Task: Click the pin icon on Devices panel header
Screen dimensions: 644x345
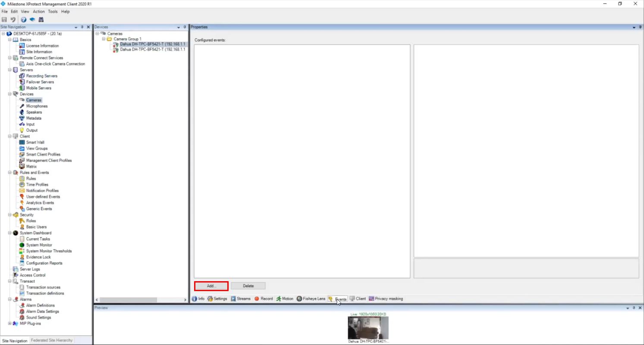Action: (x=185, y=27)
